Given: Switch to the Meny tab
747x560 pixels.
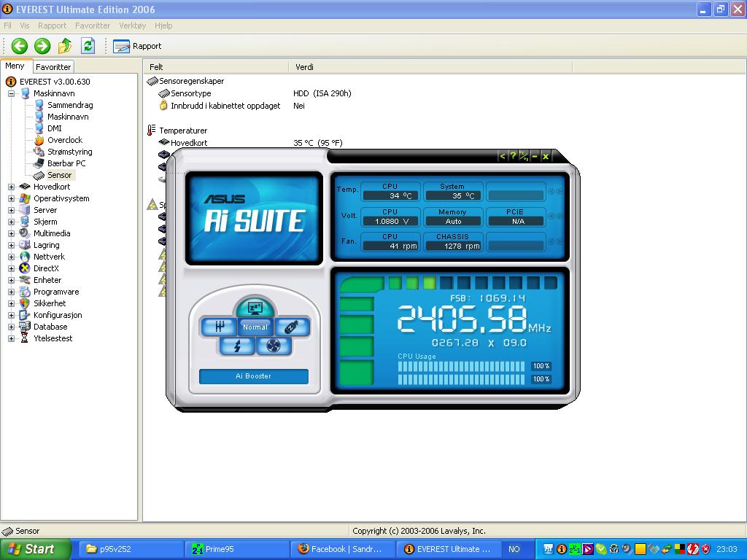Looking at the screenshot, I should pos(15,66).
